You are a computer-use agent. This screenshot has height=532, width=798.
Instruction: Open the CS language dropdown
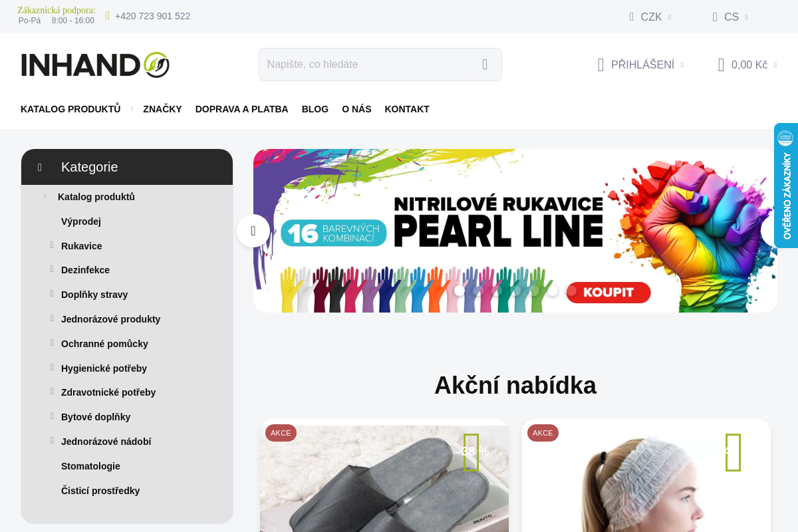coord(730,17)
